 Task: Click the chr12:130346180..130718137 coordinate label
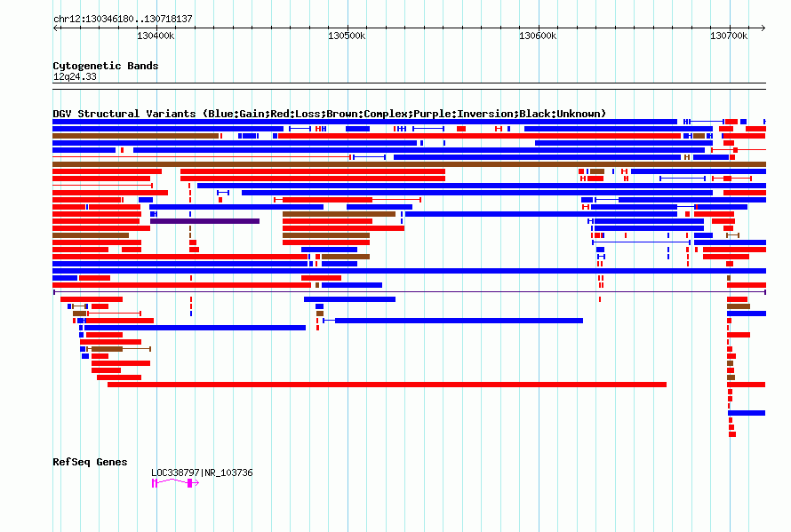(123, 19)
